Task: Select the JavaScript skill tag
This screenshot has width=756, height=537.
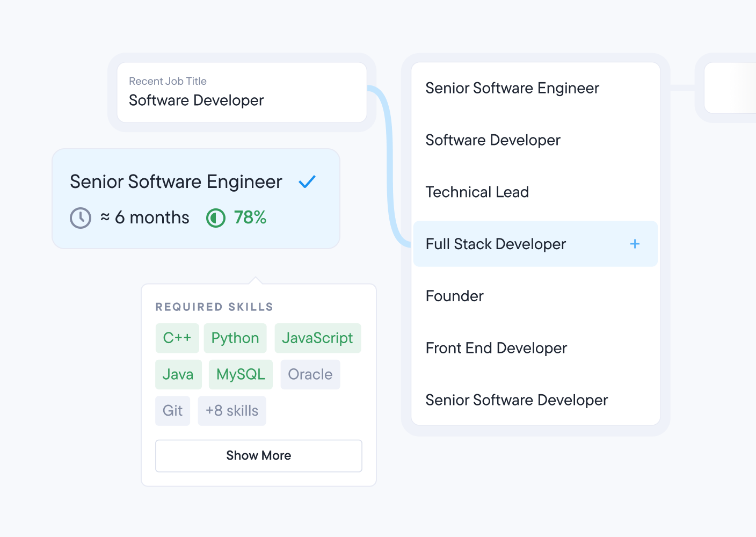Action: pos(317,338)
